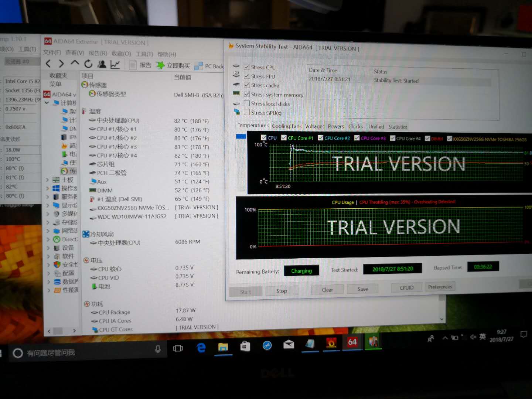Open the 文件(F) menu in AIDA64
Viewport: 532px width, 399px height.
[x=52, y=52]
